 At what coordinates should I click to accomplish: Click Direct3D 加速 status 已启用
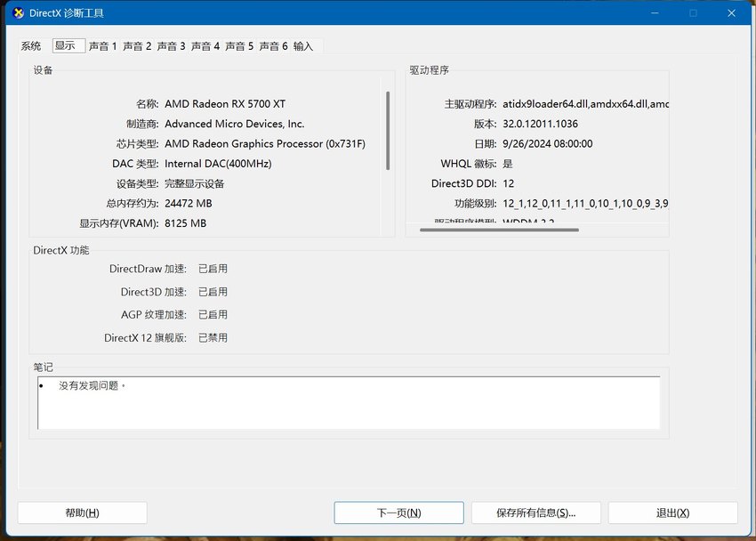(x=213, y=292)
